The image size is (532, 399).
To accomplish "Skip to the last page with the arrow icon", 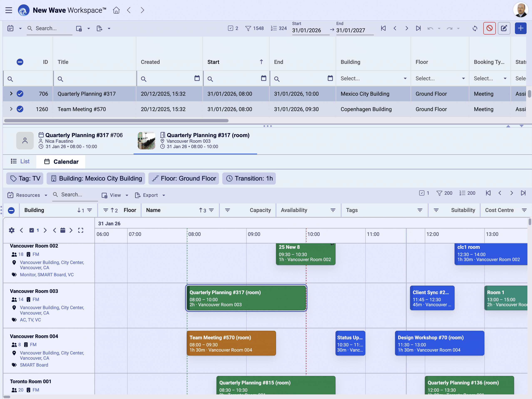I will point(418,28).
